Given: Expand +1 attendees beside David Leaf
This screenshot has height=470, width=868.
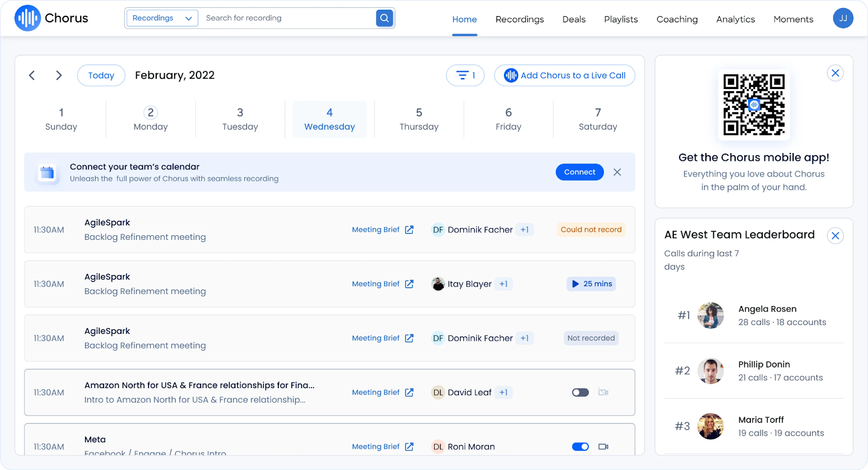Looking at the screenshot, I should (503, 392).
